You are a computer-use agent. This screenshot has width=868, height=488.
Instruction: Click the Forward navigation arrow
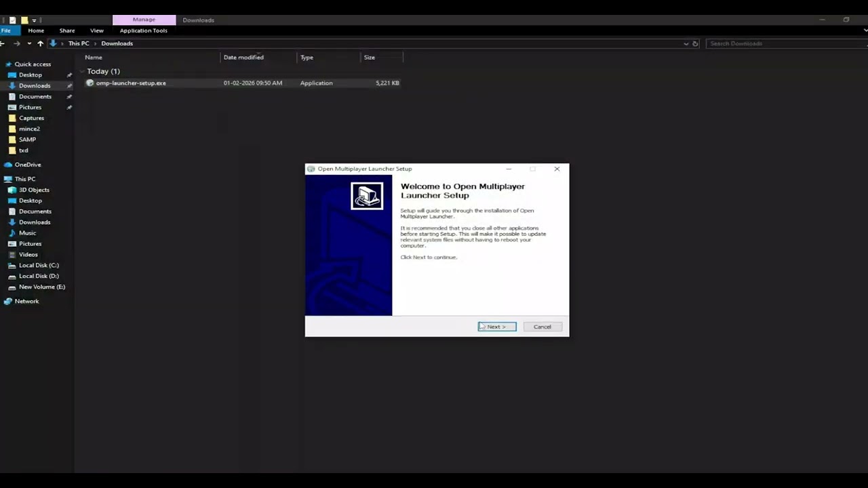16,43
